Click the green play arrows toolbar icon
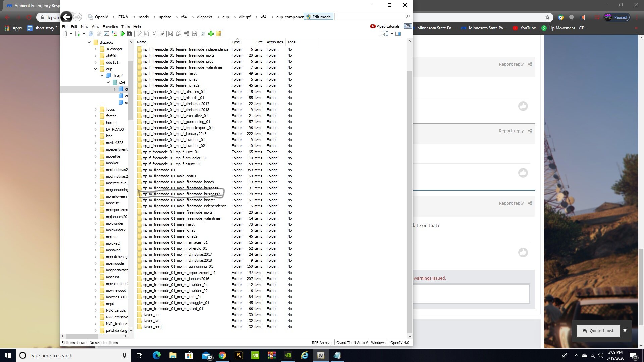The width and height of the screenshot is (644, 362). (x=122, y=34)
